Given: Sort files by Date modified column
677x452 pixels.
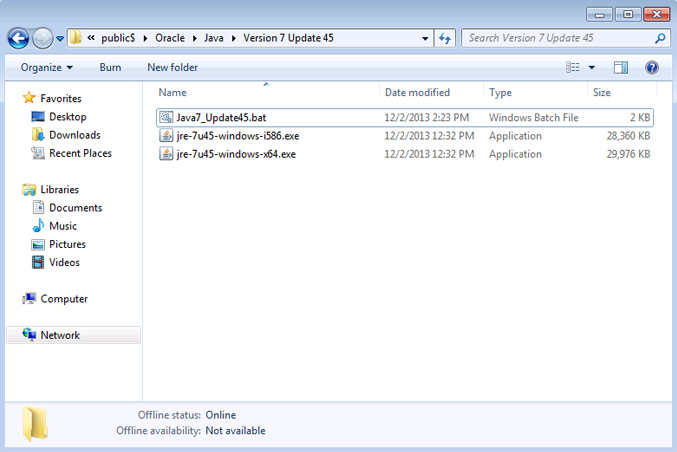Looking at the screenshot, I should click(x=417, y=92).
